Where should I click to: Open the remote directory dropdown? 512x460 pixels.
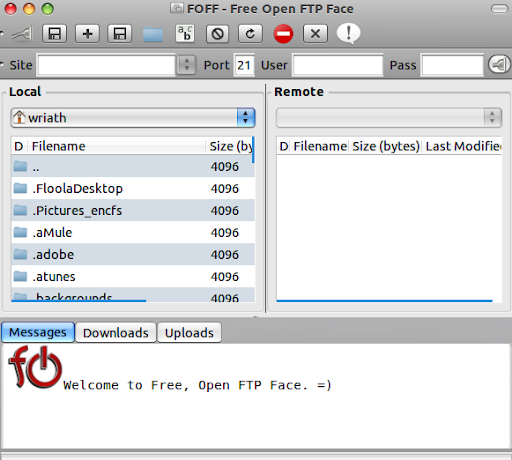pos(389,117)
